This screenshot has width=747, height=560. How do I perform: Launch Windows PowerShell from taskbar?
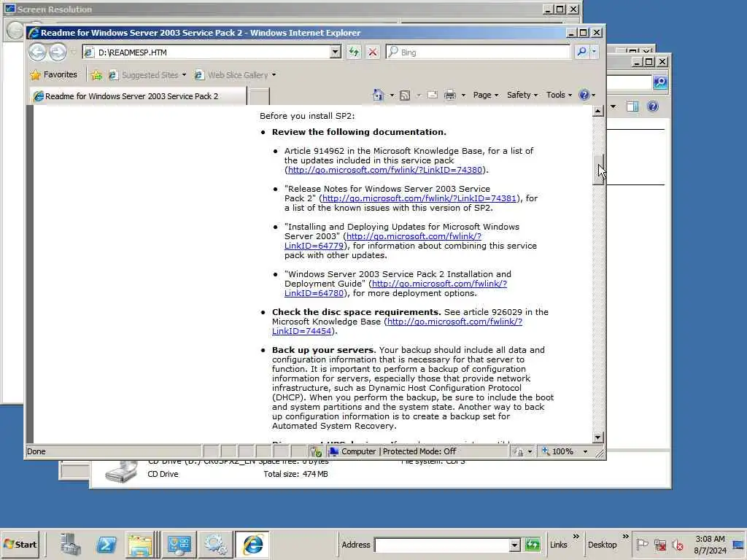point(106,544)
